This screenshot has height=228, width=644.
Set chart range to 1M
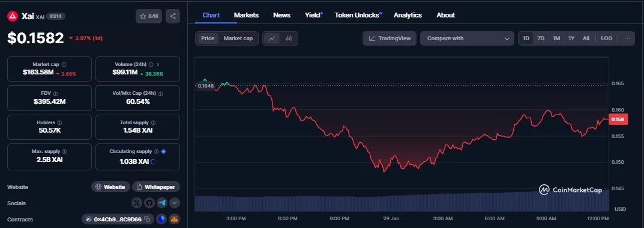(x=556, y=38)
